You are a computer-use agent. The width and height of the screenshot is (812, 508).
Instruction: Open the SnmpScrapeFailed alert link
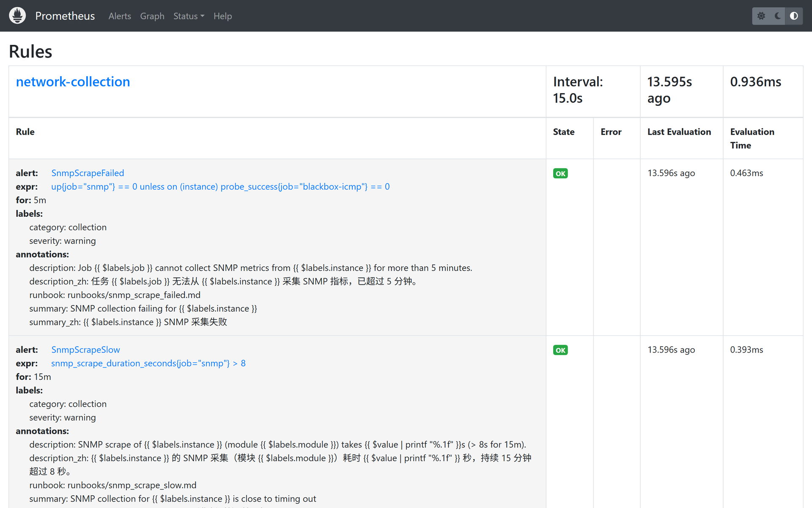click(x=88, y=173)
